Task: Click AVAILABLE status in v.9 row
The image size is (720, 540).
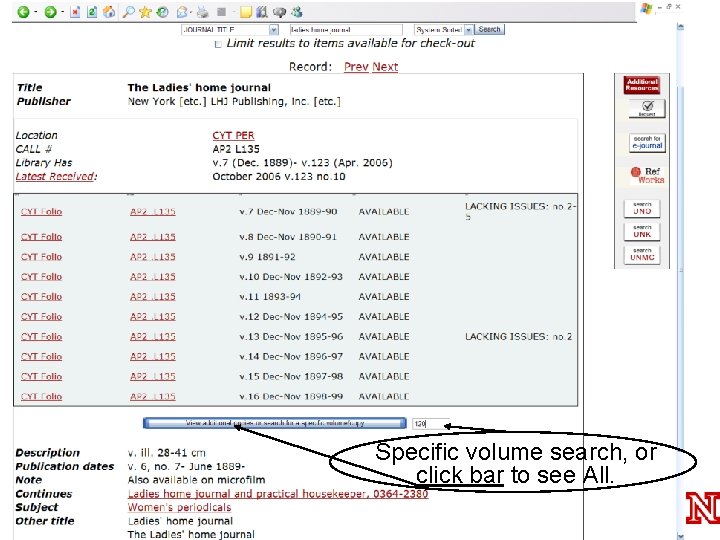Action: (x=384, y=257)
